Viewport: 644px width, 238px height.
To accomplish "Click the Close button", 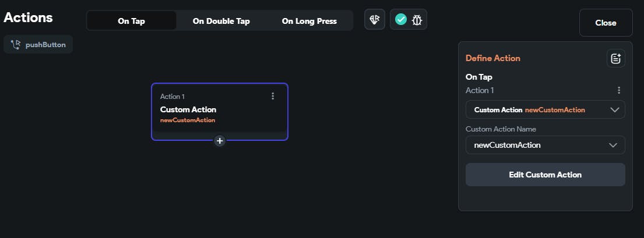I will coord(606,23).
